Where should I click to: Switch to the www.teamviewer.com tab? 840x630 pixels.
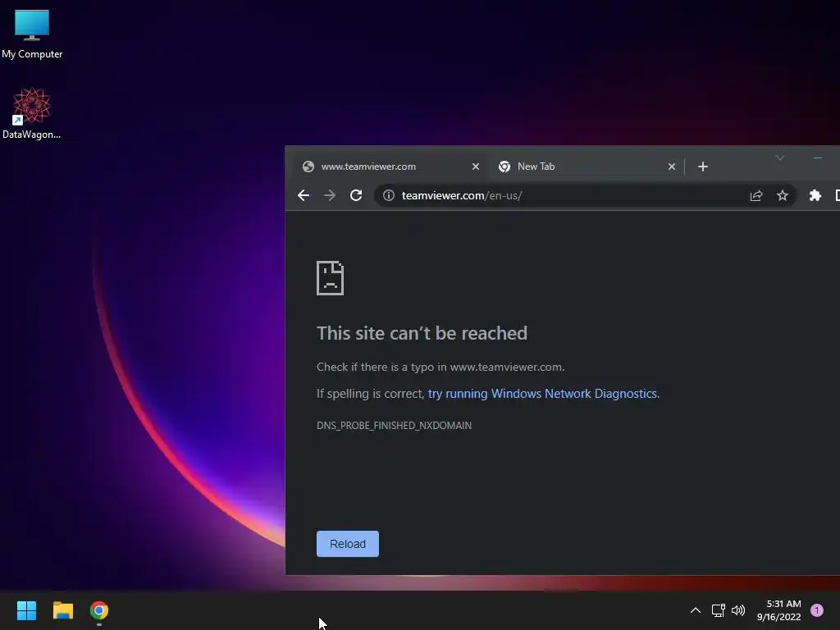click(x=390, y=167)
